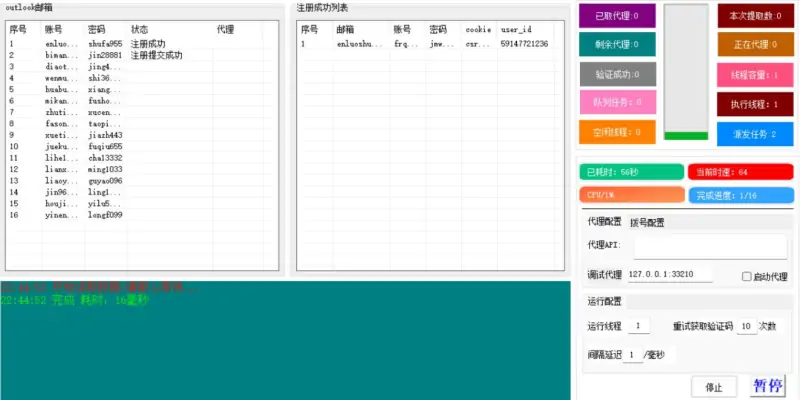
Task: Click the green 已耗时:56秒 indicator
Action: (x=632, y=172)
